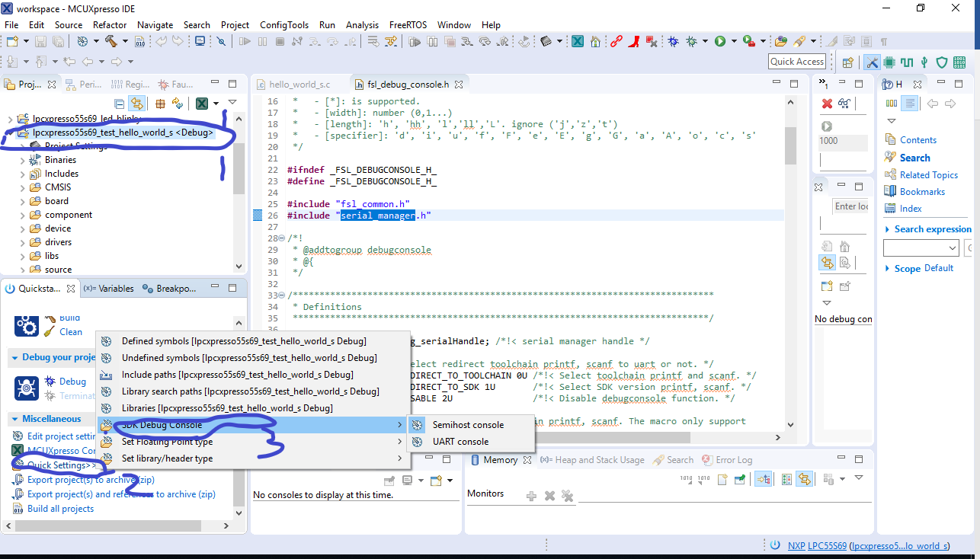Click the Build all projects link
The height and width of the screenshot is (559, 980).
61,508
